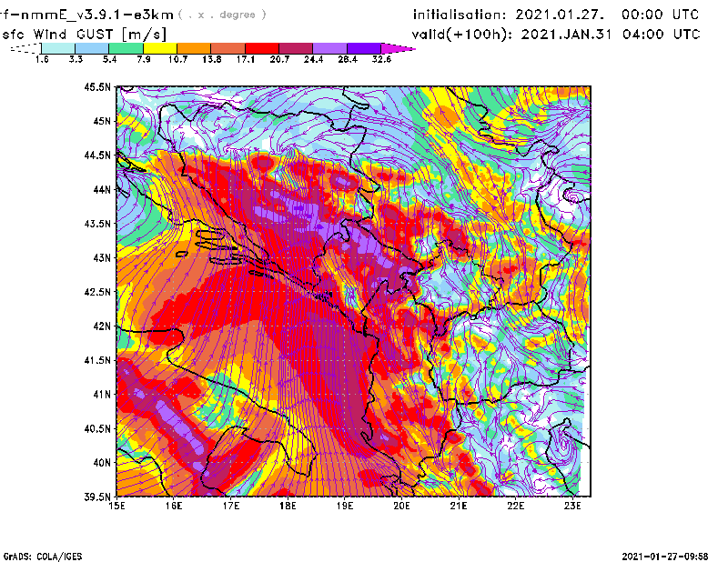This screenshot has width=728, height=562.
Task: Click the light blue 3.3–5.4 legend swatch
Action: [x=92, y=48]
